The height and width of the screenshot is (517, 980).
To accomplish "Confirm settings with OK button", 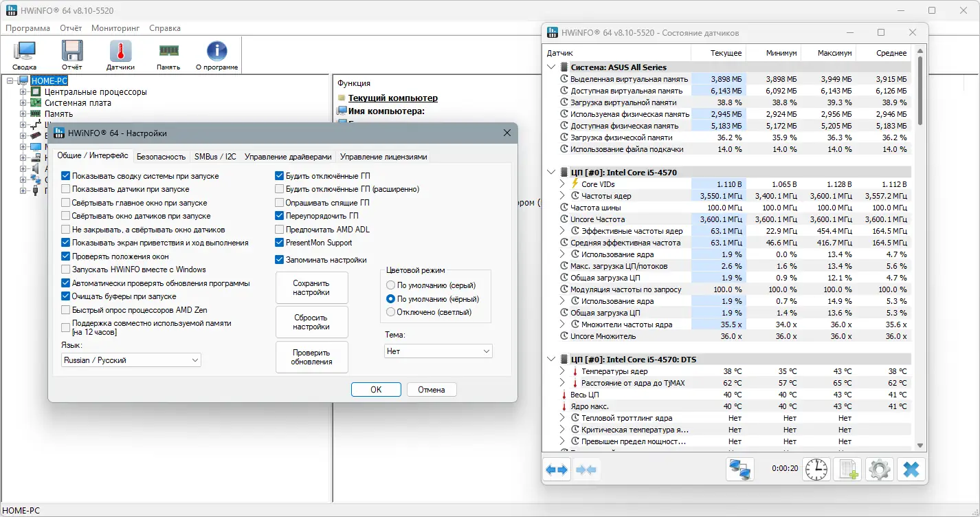I will (x=376, y=389).
